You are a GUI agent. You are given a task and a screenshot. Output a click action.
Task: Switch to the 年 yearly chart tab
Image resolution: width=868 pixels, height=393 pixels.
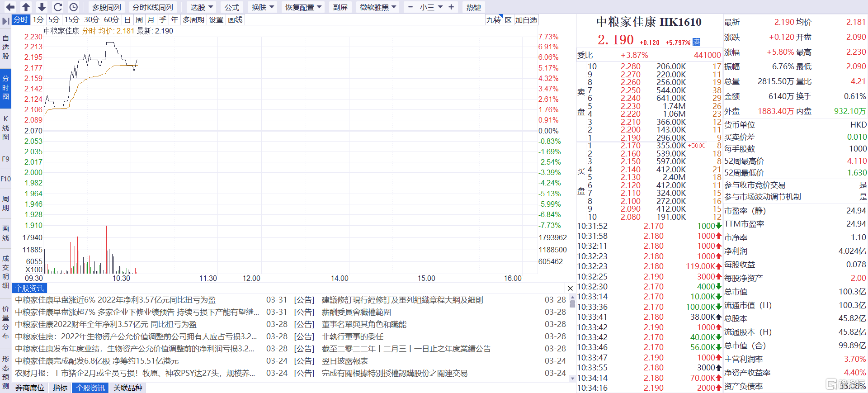click(x=175, y=20)
